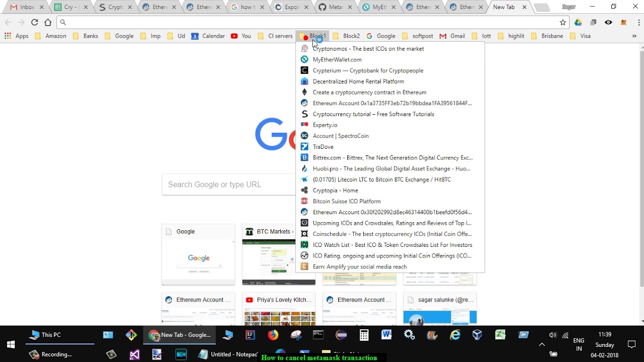Open Experty.io bookmark
Image resolution: width=644 pixels, height=362 pixels.
[390, 125]
